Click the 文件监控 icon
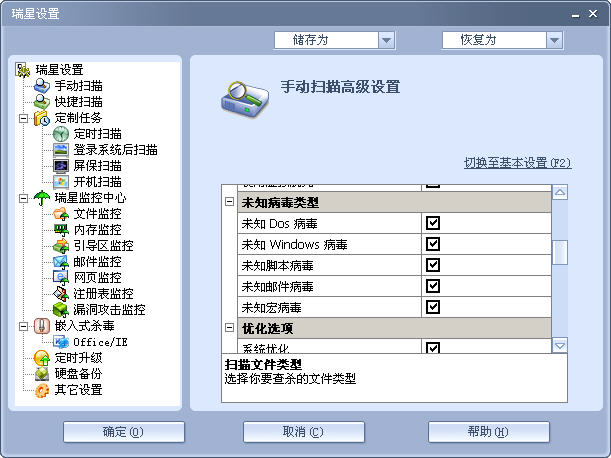 (x=61, y=214)
